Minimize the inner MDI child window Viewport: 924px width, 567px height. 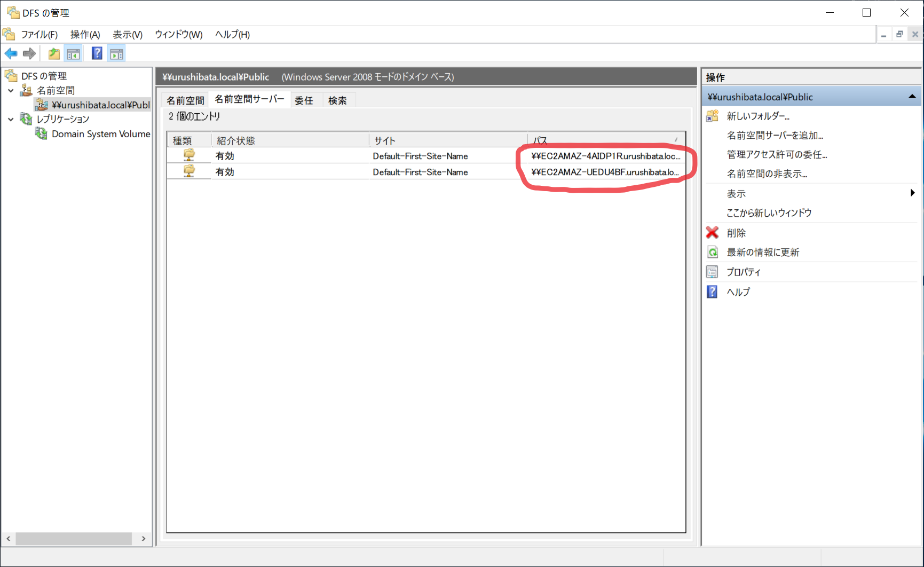point(884,34)
